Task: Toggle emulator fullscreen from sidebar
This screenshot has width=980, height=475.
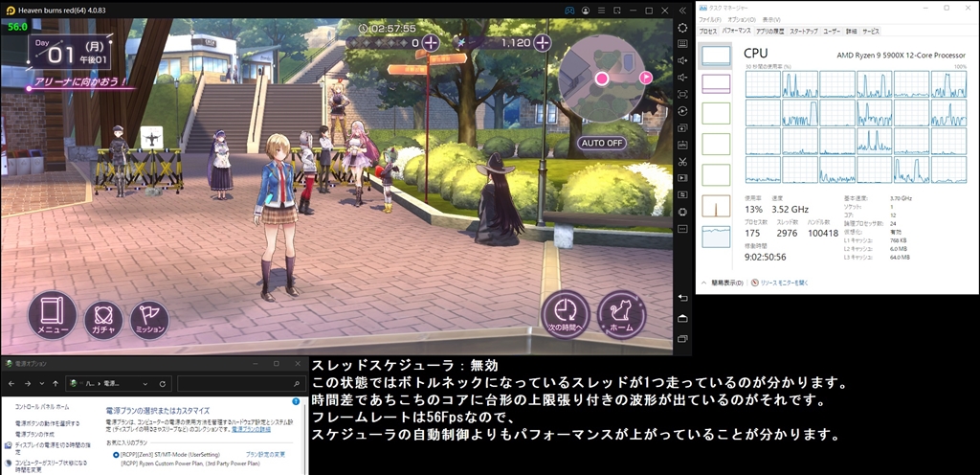Action: (x=682, y=95)
